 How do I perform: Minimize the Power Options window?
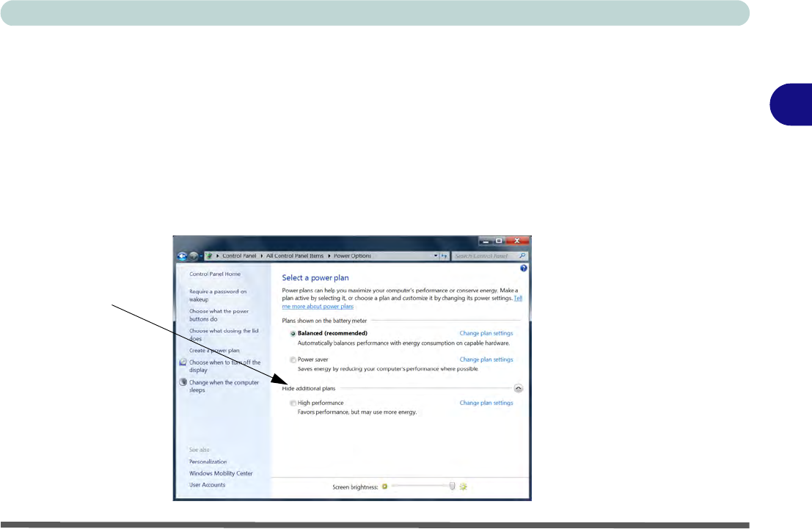[x=486, y=241]
